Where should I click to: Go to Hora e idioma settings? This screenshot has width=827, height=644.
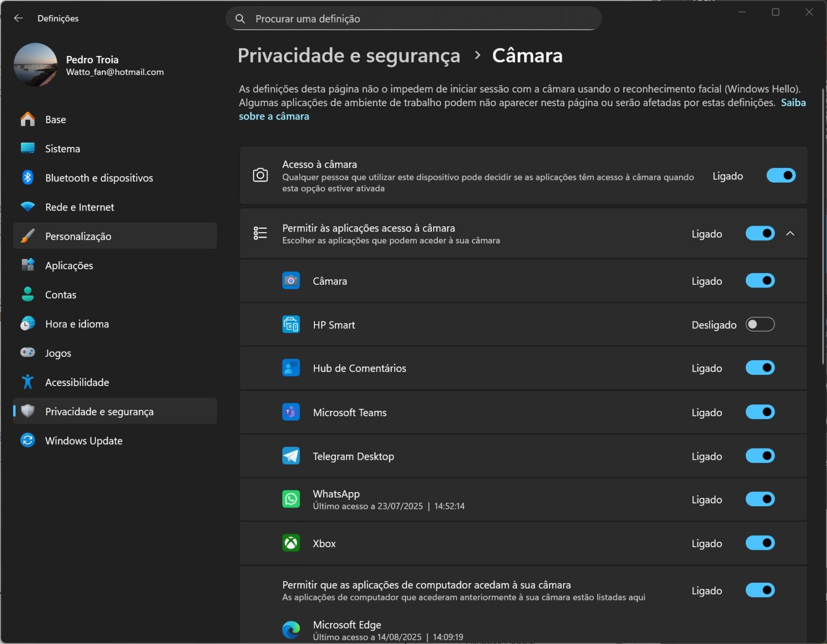click(x=115, y=324)
